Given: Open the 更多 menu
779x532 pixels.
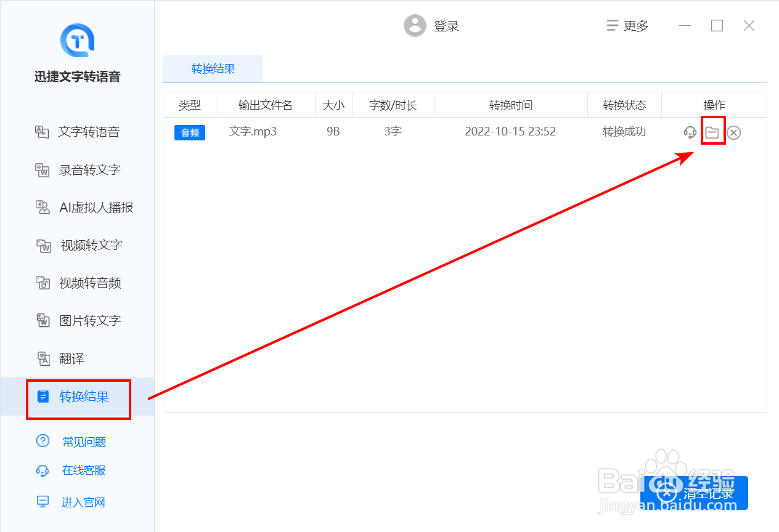Looking at the screenshot, I should 627,25.
